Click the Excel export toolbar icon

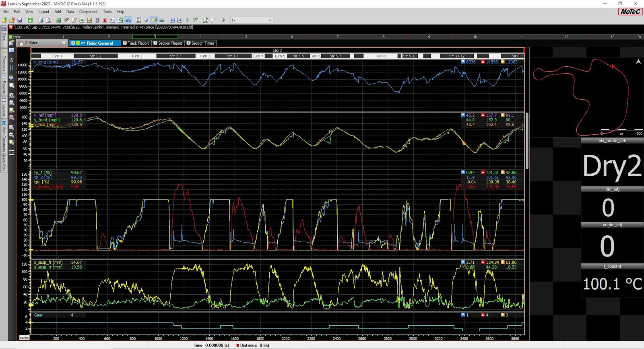pyautogui.click(x=82, y=20)
